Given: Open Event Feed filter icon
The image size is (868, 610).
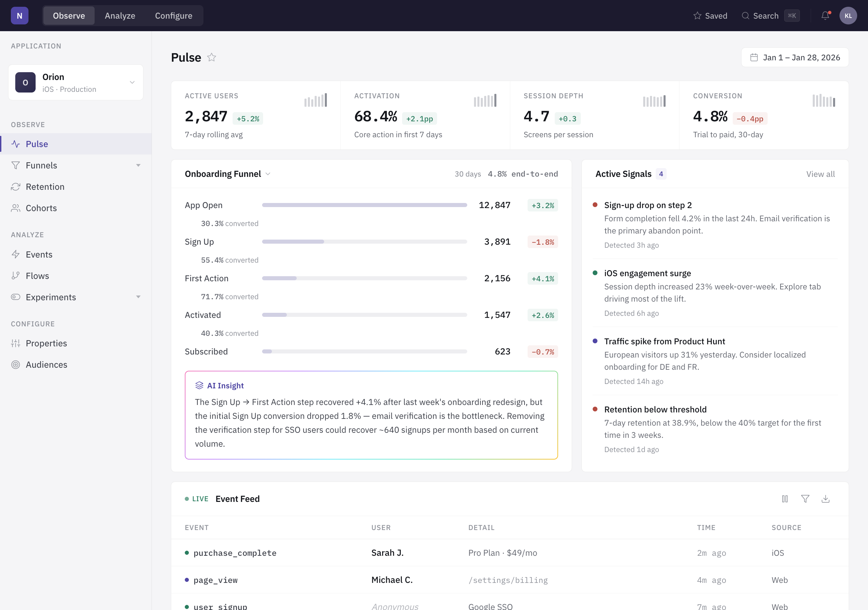Looking at the screenshot, I should [805, 499].
